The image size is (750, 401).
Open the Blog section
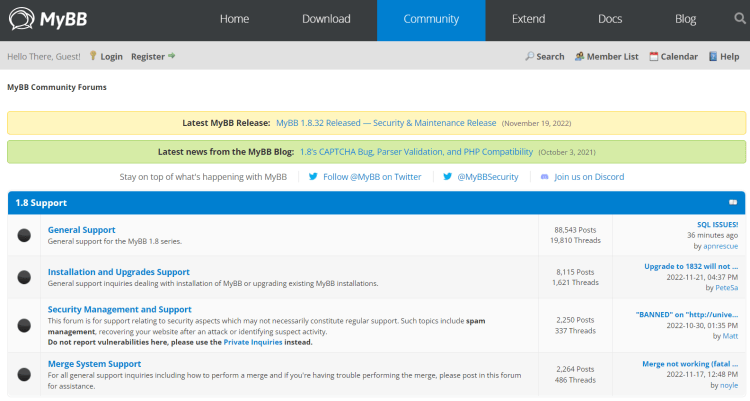(685, 19)
